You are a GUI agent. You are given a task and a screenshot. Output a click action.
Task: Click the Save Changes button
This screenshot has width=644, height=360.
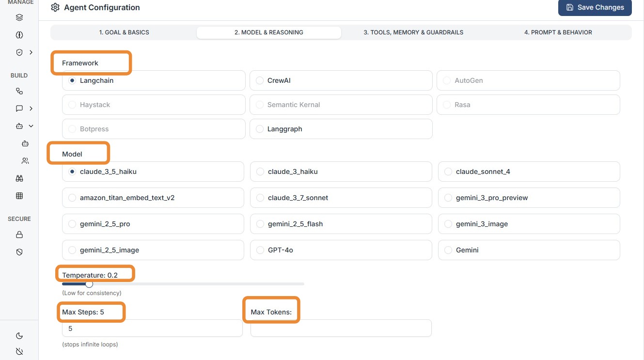[x=595, y=7]
